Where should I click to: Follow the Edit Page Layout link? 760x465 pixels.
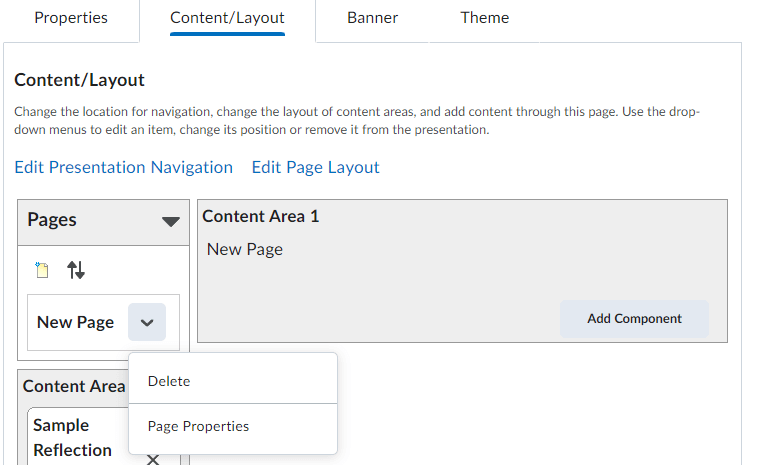315,167
